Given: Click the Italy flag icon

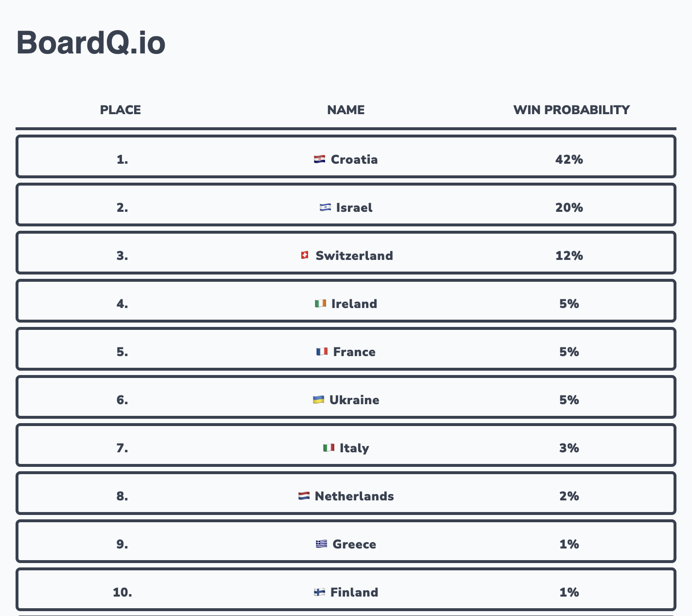Looking at the screenshot, I should coord(329,448).
